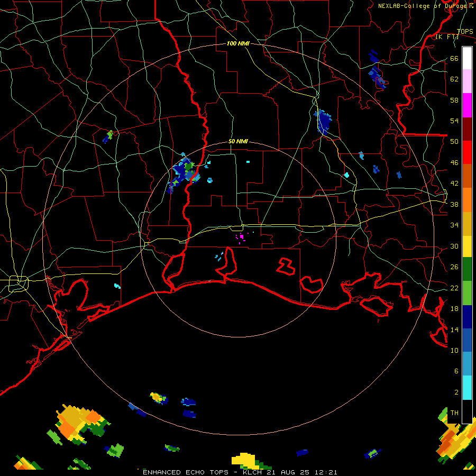The width and height of the screenshot is (476, 476).
Task: Click the '66' legend value
Action: 454,58
